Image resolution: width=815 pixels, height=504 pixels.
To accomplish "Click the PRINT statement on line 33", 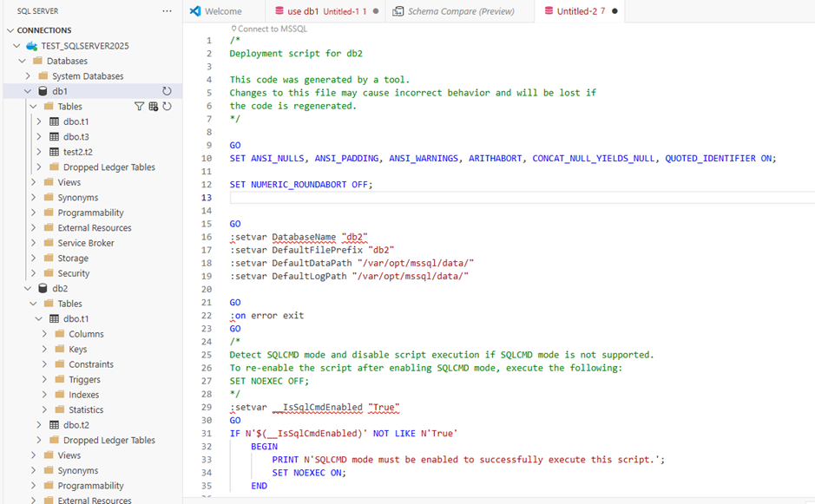I will pyautogui.click(x=469, y=459).
